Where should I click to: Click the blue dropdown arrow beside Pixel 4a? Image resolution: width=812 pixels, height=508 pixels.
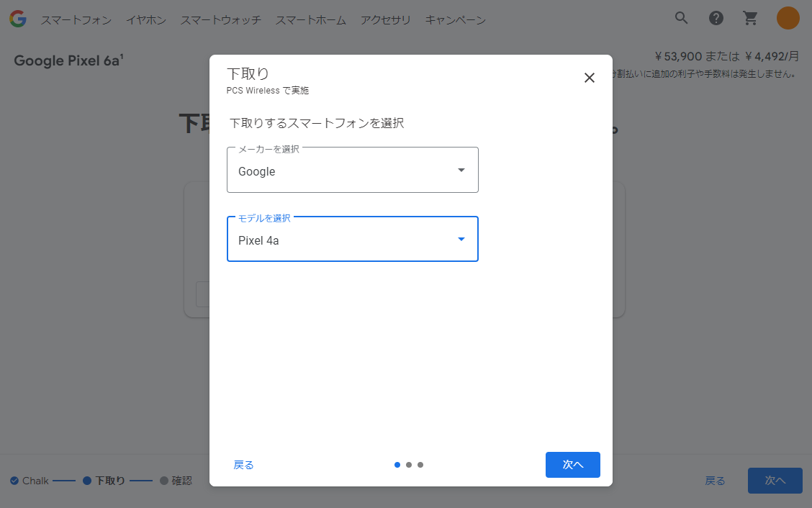(461, 239)
